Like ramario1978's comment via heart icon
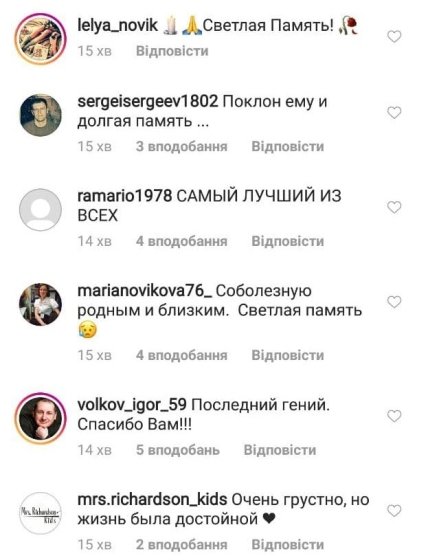 [394, 207]
